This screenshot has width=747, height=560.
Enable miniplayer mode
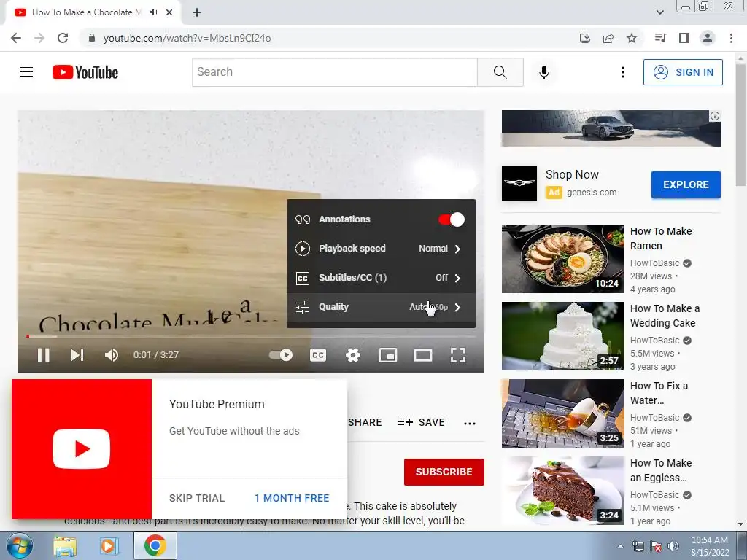coord(388,355)
